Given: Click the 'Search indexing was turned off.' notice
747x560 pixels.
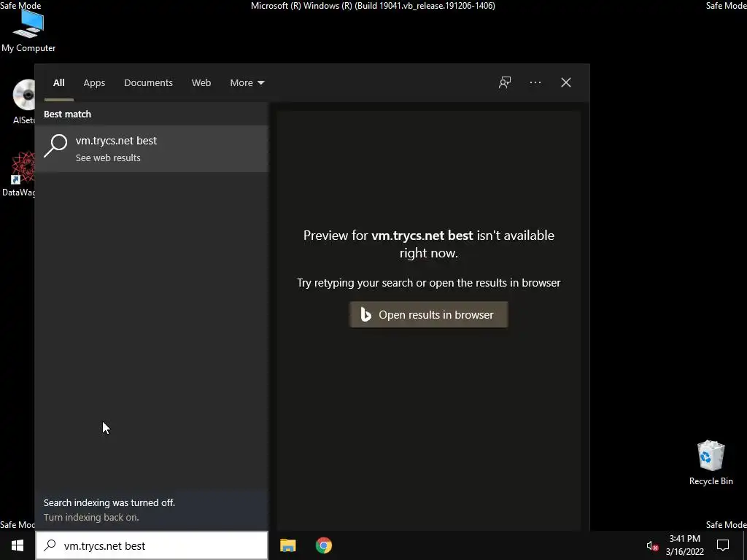Looking at the screenshot, I should tap(109, 502).
